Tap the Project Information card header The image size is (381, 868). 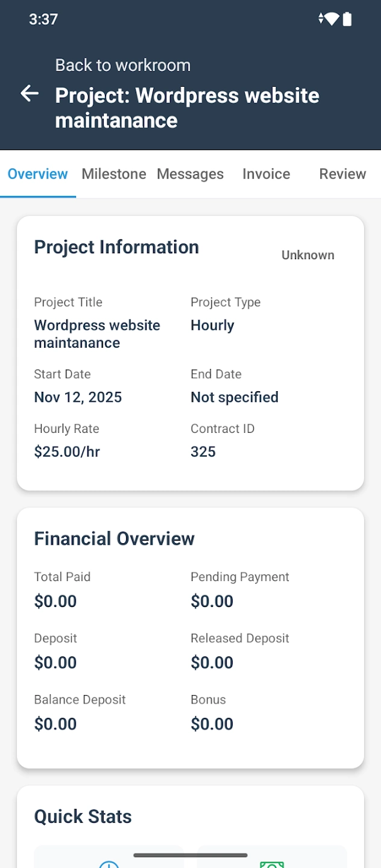(116, 247)
